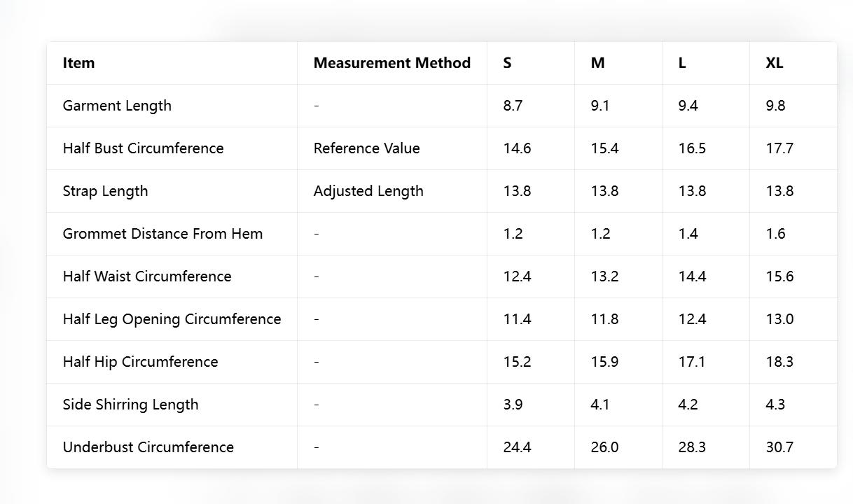853x504 pixels.
Task: Select the M size column header
Action: click(597, 63)
